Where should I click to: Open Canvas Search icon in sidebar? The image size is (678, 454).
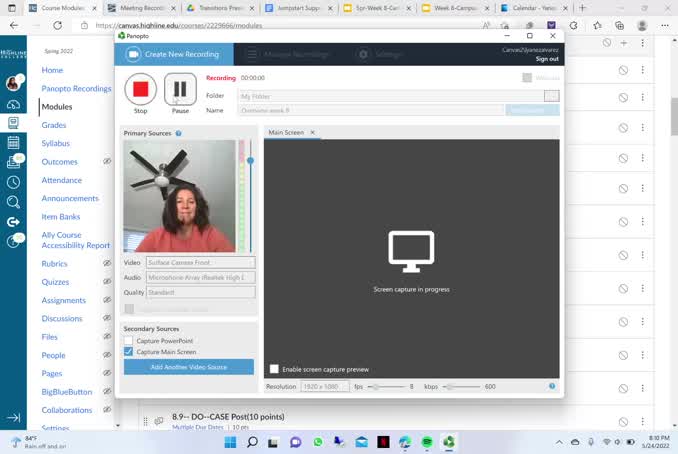point(13,202)
